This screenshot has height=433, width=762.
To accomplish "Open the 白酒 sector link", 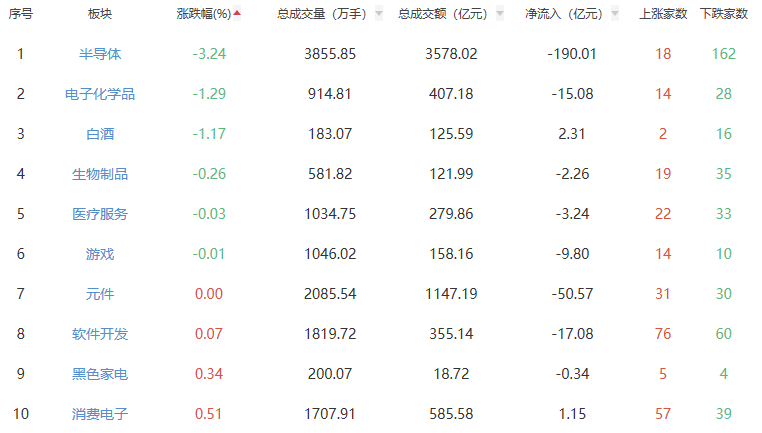I will 100,134.
